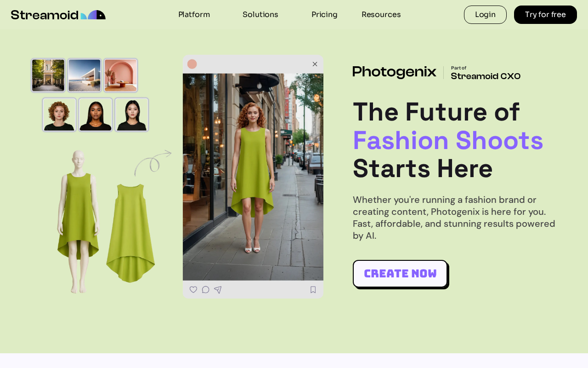Click the generated street model photo
588x368 pixels.
(x=253, y=177)
